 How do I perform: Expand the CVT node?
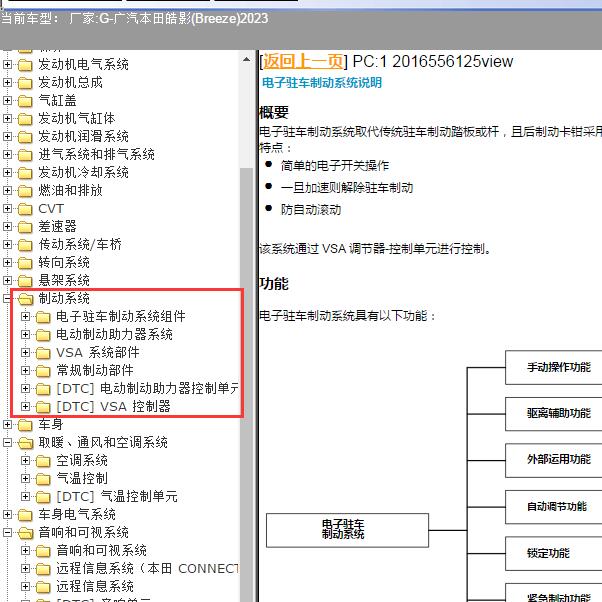point(7,208)
